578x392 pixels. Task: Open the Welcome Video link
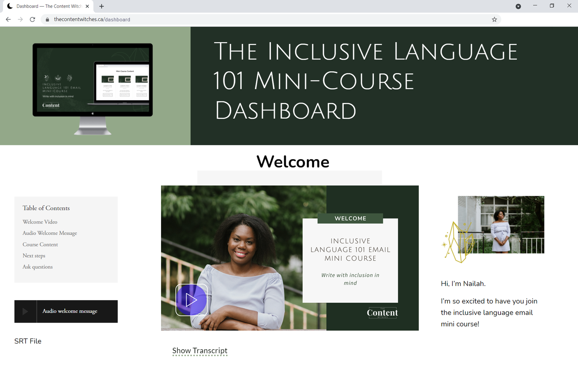[x=40, y=222]
